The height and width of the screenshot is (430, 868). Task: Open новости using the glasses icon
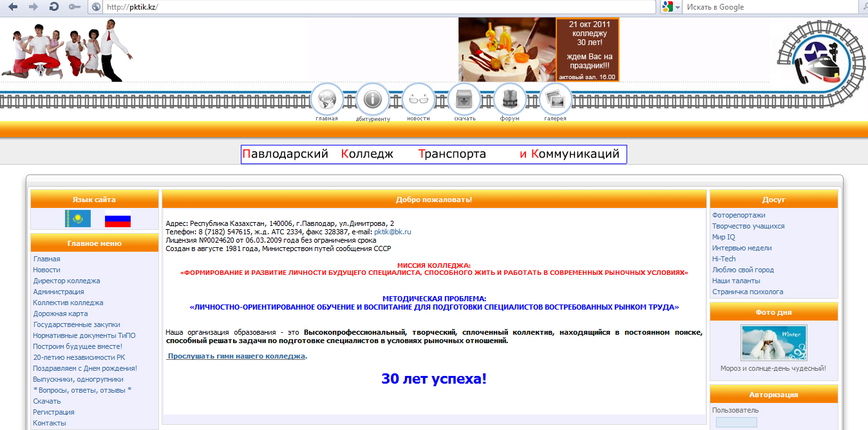pos(418,100)
